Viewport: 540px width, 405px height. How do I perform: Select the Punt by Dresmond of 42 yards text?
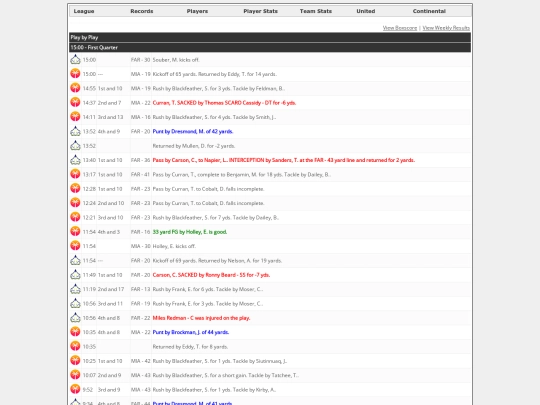click(x=193, y=131)
